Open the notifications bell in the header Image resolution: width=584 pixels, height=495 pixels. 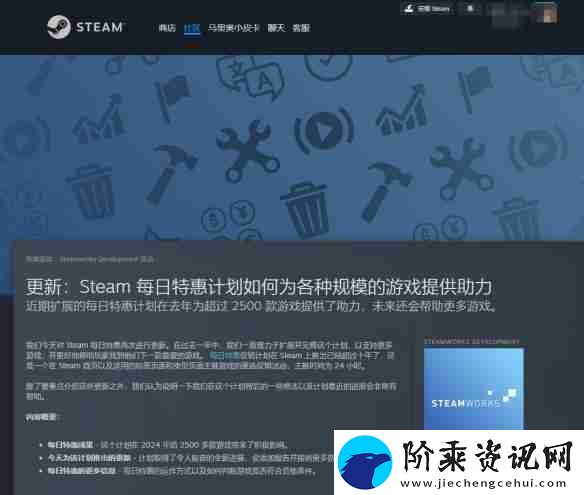(x=470, y=8)
